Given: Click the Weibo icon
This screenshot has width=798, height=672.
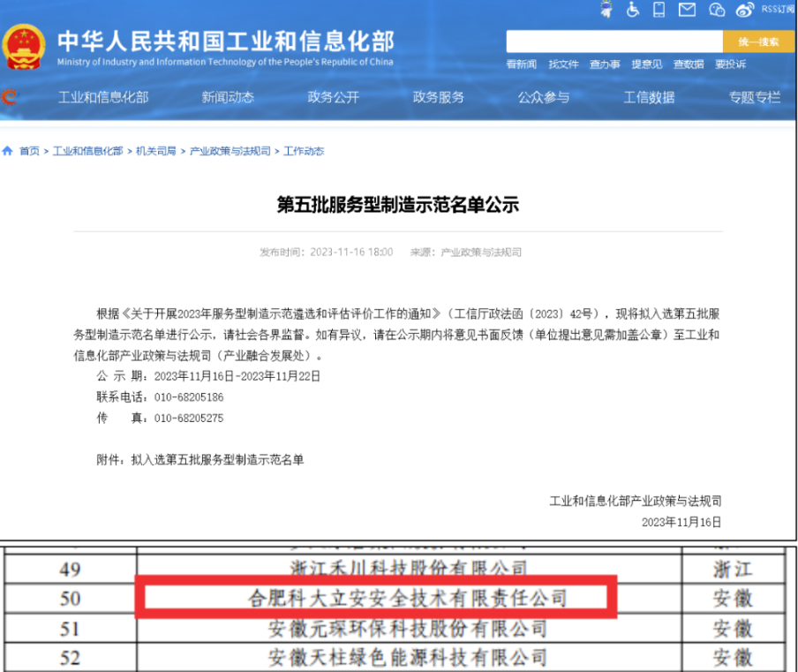Looking at the screenshot, I should coord(744,10).
